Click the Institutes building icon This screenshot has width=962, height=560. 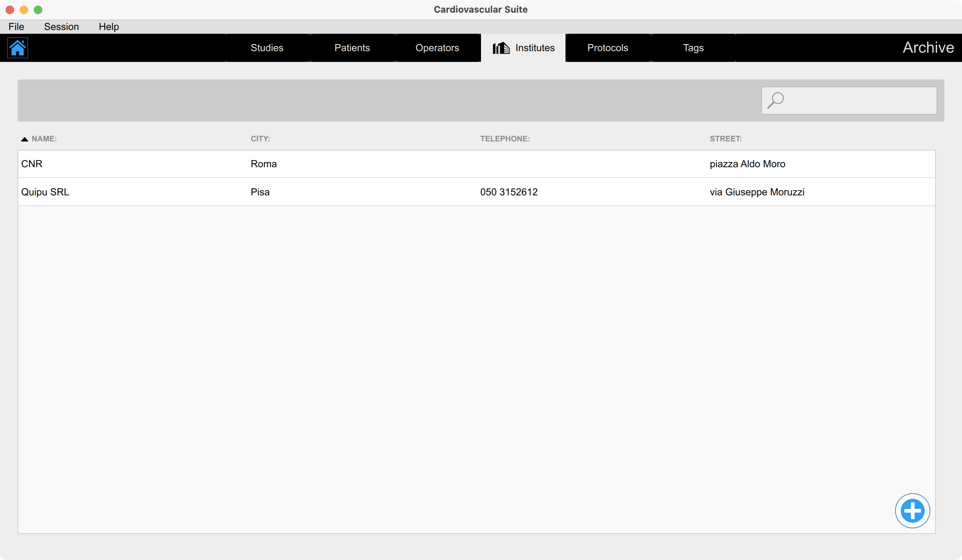click(501, 48)
